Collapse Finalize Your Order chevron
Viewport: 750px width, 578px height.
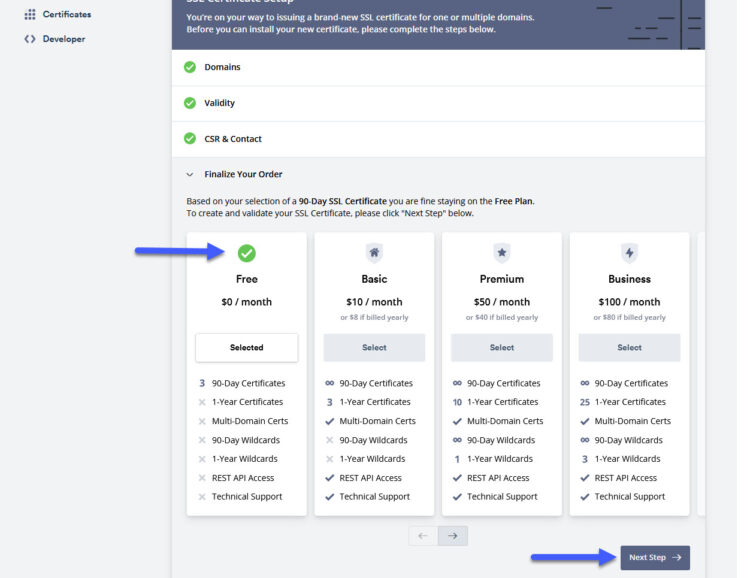pos(190,175)
